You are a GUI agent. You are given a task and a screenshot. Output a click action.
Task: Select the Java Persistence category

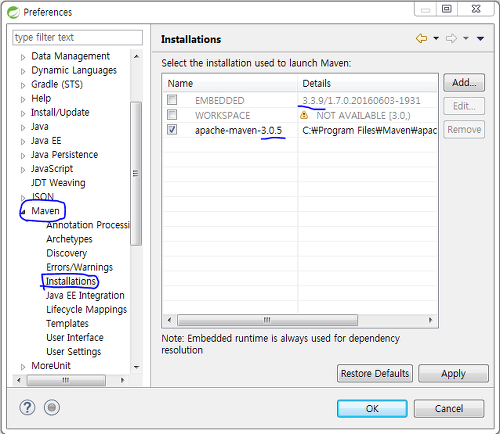pos(64,155)
